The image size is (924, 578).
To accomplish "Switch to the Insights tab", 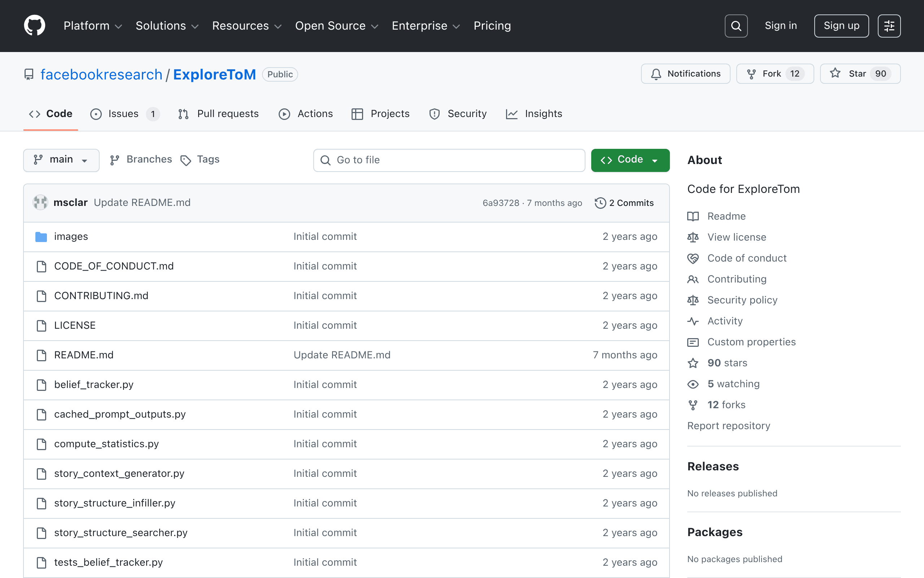I will point(534,114).
